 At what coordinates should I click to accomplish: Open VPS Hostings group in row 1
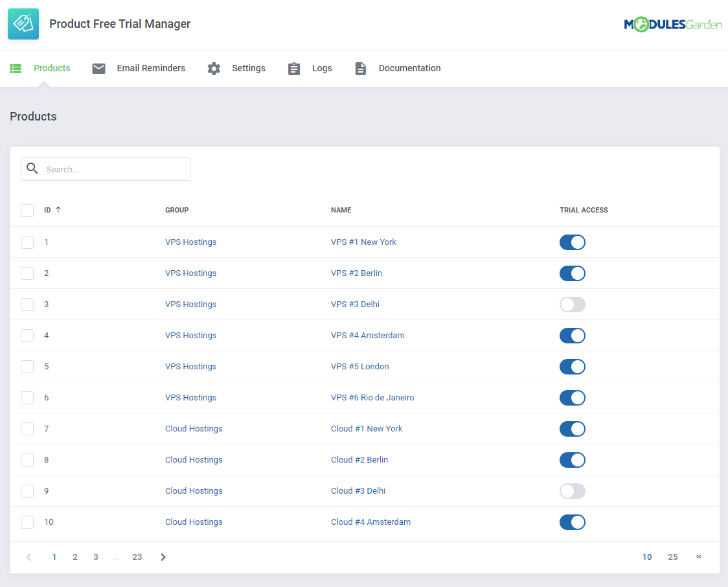coord(191,242)
